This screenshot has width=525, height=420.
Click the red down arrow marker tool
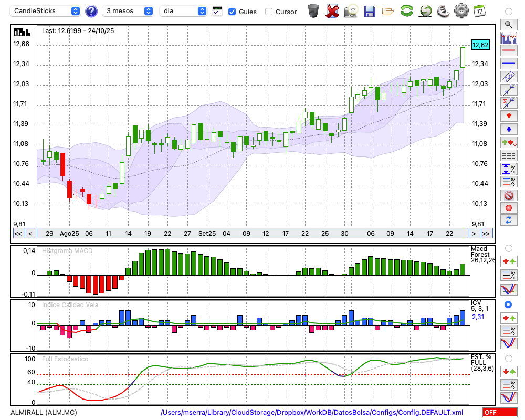(x=509, y=116)
